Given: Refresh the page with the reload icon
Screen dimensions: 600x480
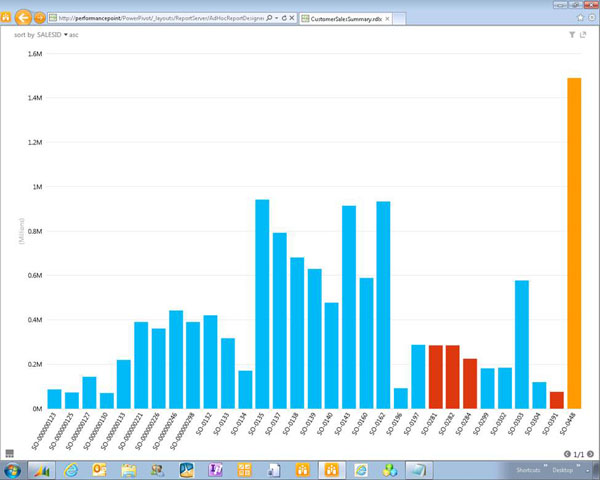Looking at the screenshot, I should 284,18.
